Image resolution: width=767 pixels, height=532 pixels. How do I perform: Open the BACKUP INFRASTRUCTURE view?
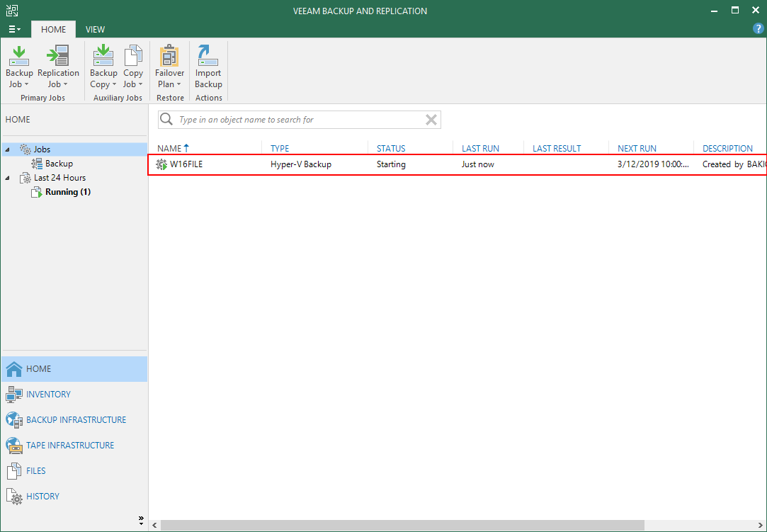coord(76,420)
